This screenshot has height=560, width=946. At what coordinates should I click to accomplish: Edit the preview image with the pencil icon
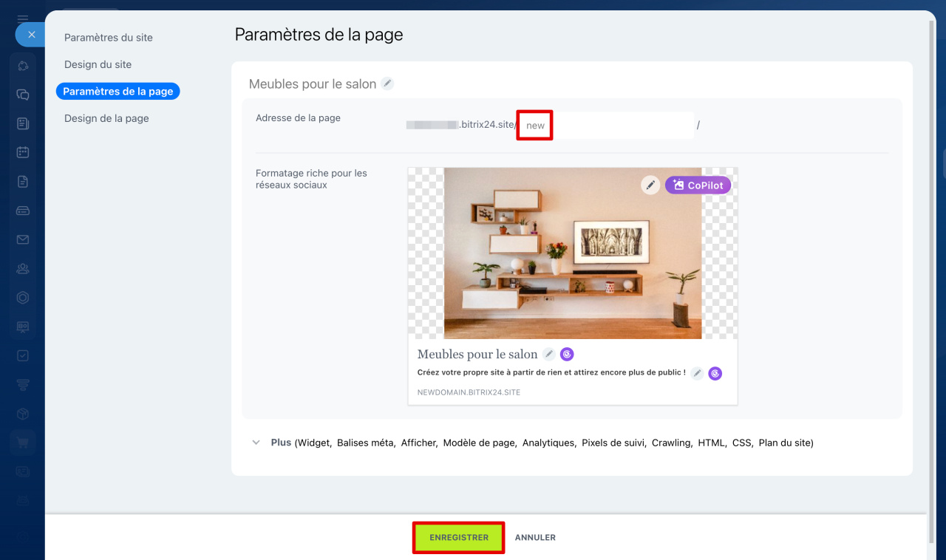650,185
